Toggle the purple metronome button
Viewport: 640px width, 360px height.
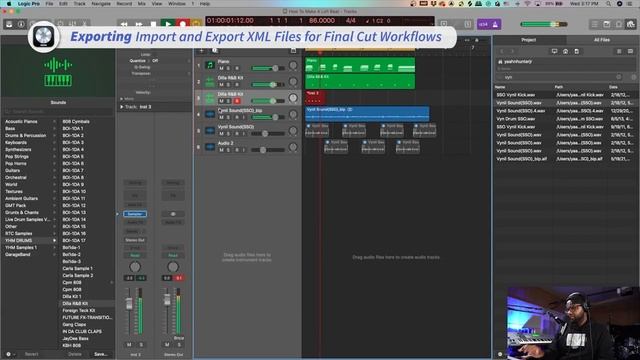point(495,24)
